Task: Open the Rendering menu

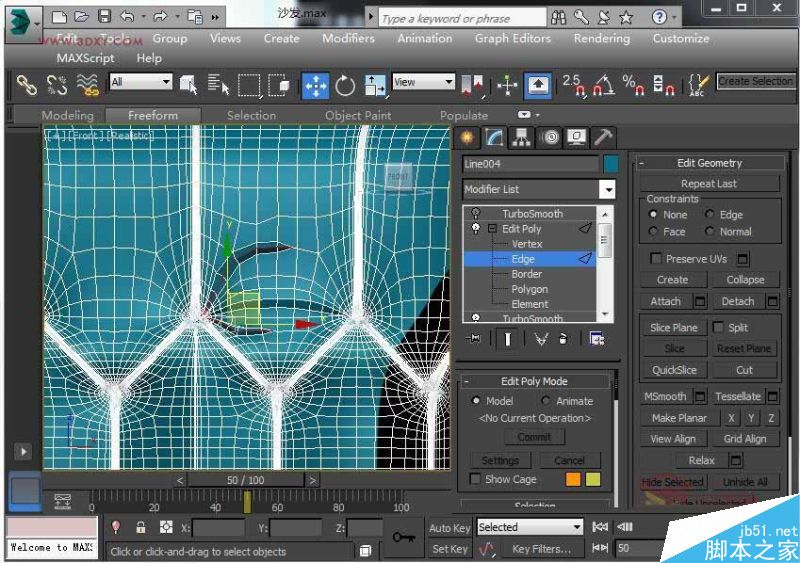Action: coord(602,38)
